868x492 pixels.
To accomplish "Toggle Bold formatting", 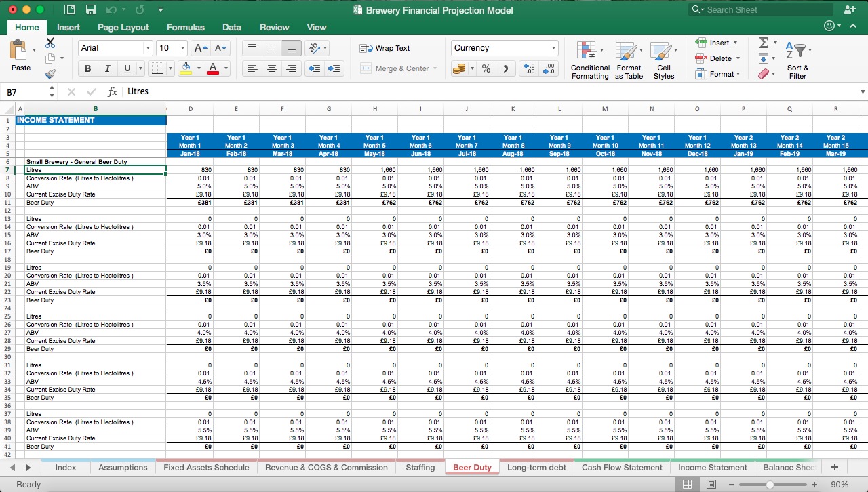I will tap(87, 68).
